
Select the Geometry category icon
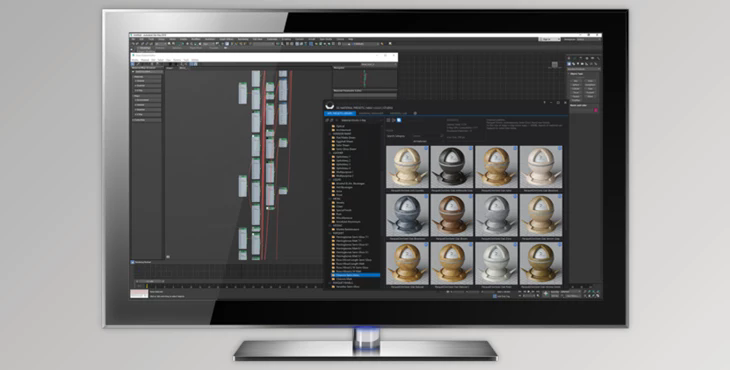tap(569, 64)
